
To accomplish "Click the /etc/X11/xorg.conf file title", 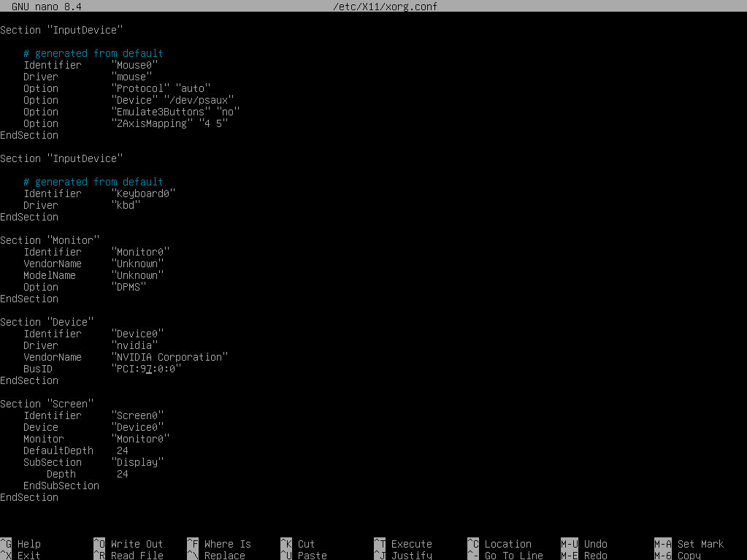I will point(385,6).
